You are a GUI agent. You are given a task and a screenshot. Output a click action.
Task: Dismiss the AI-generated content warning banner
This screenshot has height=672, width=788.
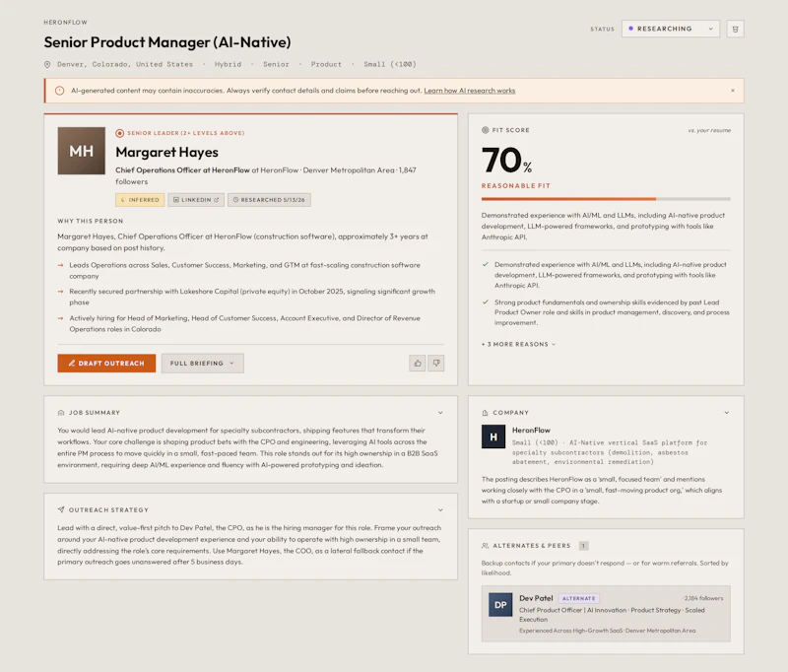coord(732,91)
